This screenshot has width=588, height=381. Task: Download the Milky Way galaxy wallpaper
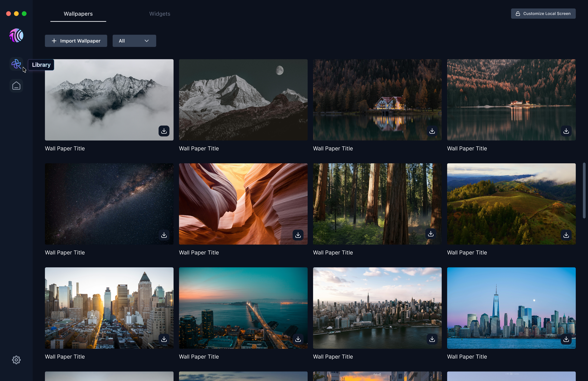(164, 235)
